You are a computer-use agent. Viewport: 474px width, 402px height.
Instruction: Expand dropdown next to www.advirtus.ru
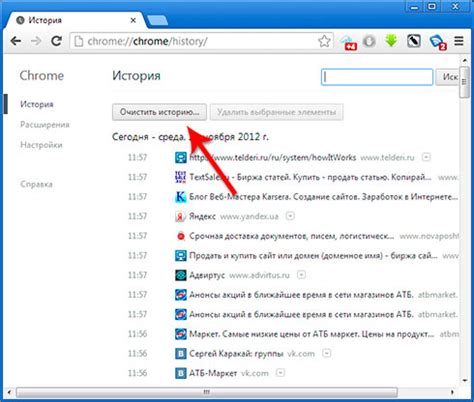point(301,275)
